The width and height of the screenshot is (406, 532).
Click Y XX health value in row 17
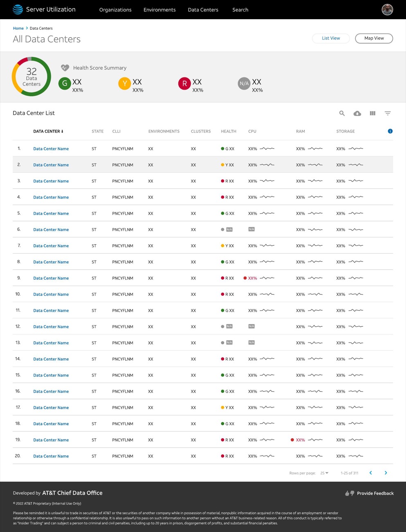click(x=230, y=408)
